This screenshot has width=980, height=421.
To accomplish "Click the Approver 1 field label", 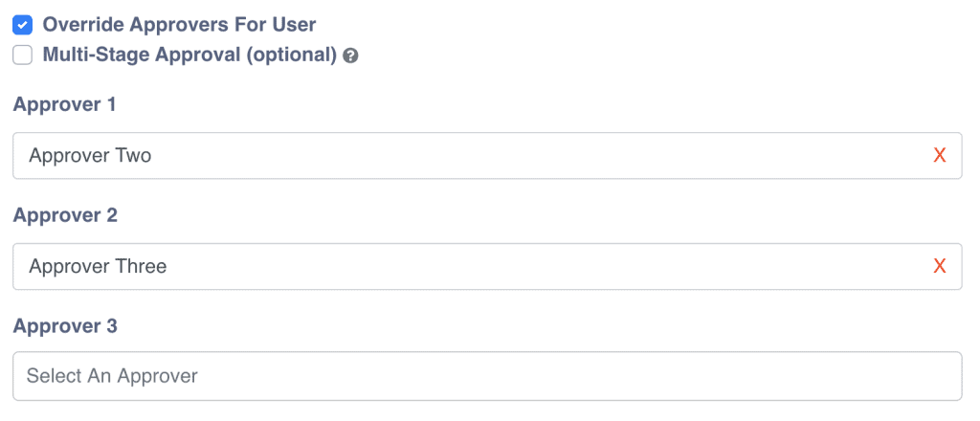I will click(x=64, y=105).
